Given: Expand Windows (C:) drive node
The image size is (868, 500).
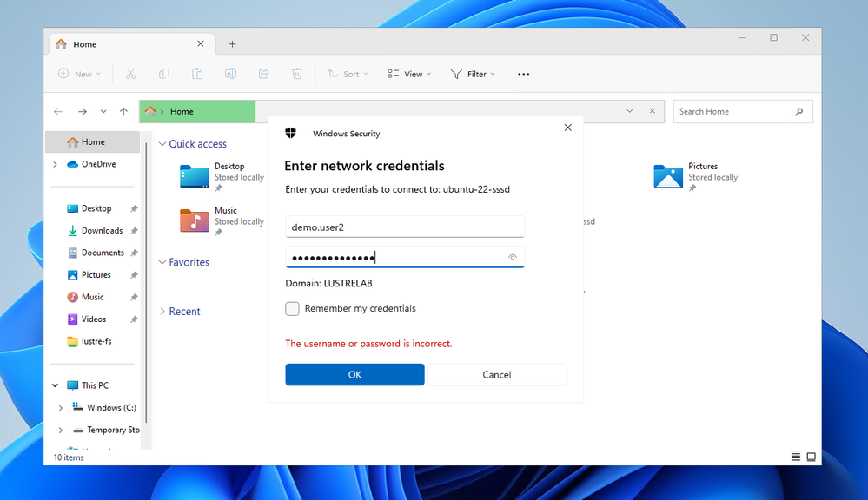Looking at the screenshot, I should (60, 408).
